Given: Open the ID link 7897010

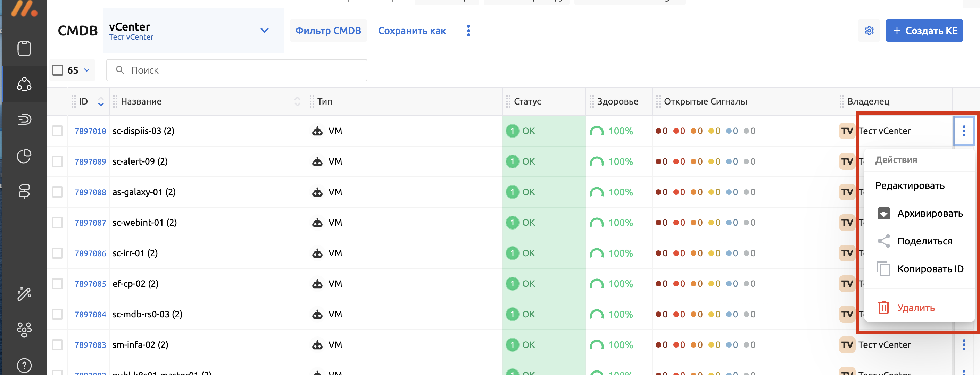Looking at the screenshot, I should (x=90, y=131).
